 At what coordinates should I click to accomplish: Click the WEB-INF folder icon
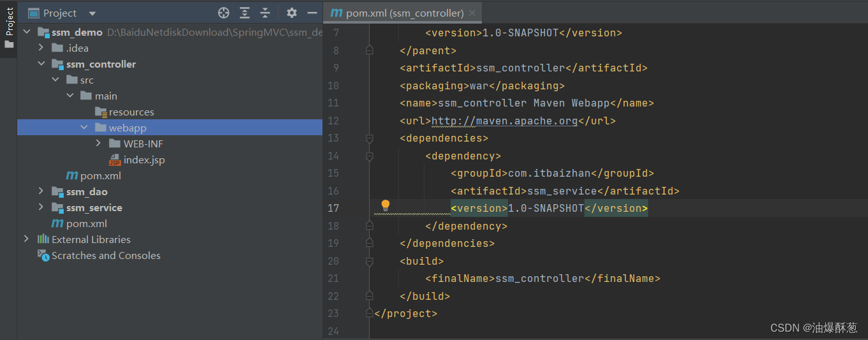tap(115, 144)
